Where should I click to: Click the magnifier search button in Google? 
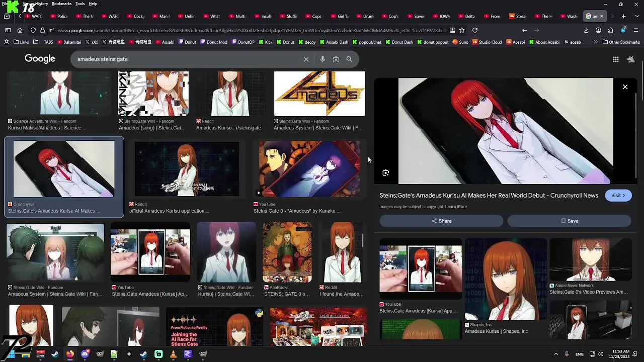tap(349, 59)
